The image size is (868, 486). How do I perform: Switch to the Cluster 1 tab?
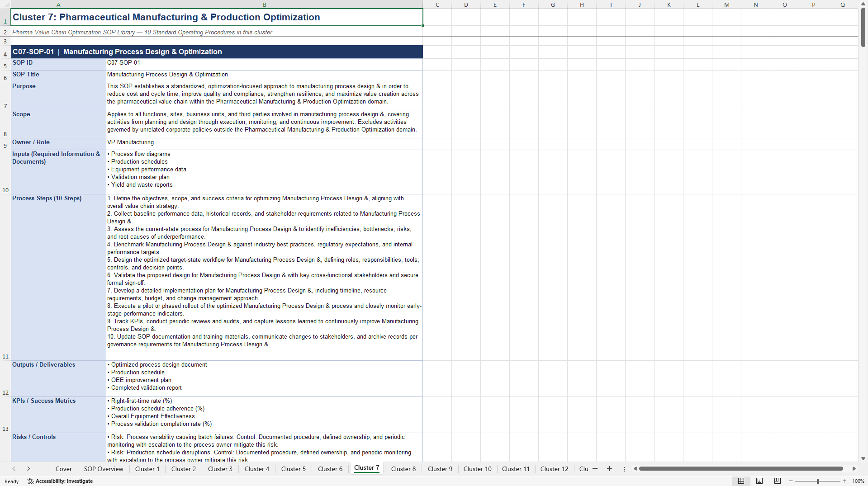click(147, 469)
